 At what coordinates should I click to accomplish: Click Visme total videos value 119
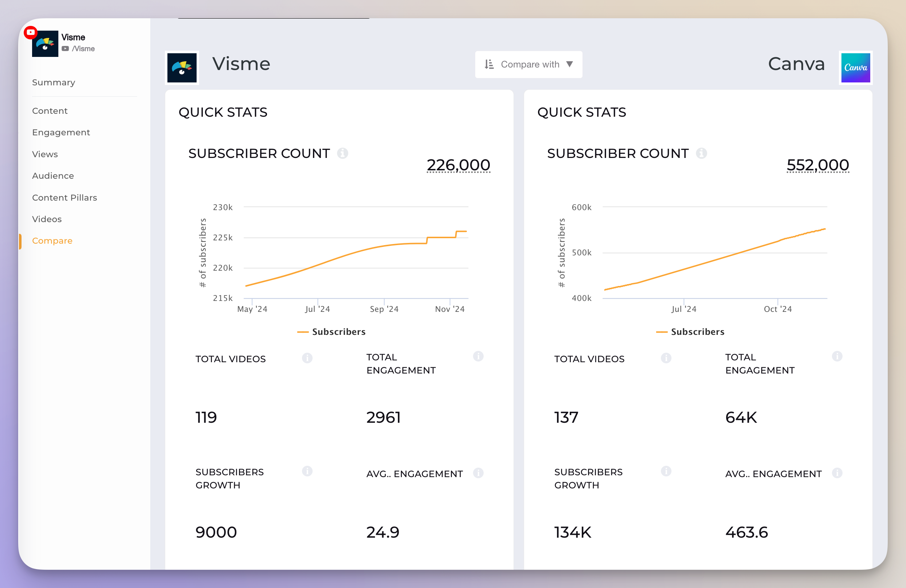pos(206,418)
